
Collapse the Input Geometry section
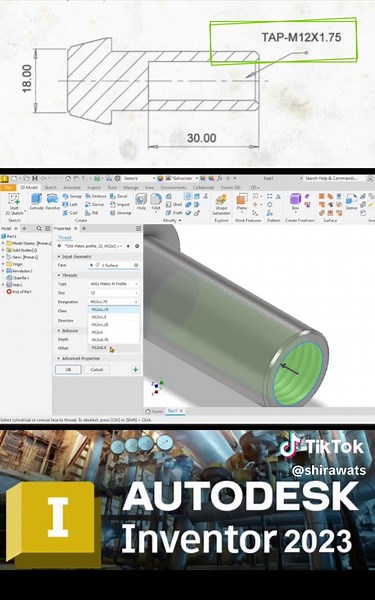(x=59, y=257)
